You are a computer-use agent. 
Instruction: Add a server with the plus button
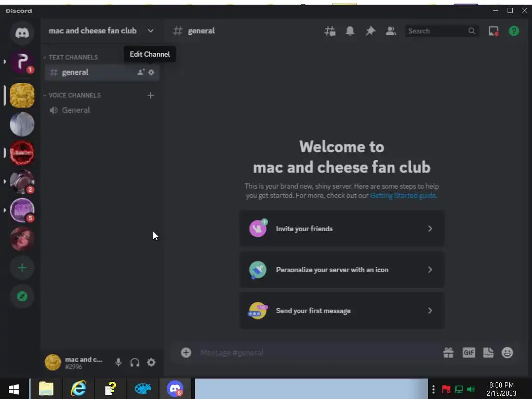pos(22,268)
